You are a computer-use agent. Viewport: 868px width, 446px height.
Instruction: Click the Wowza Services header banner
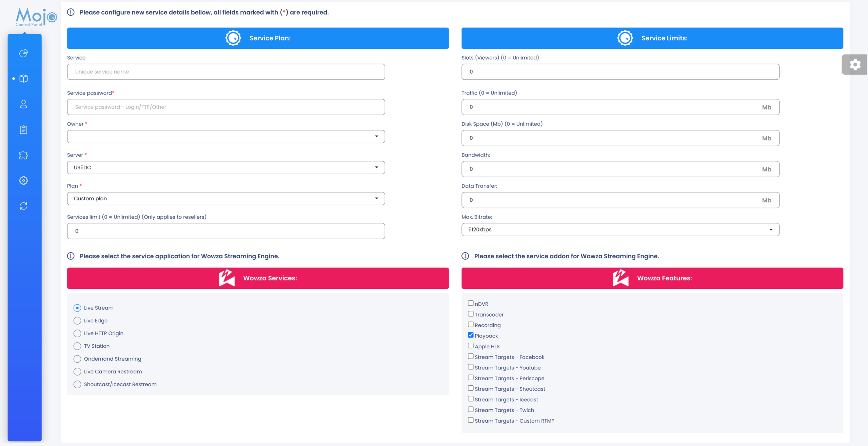[258, 278]
